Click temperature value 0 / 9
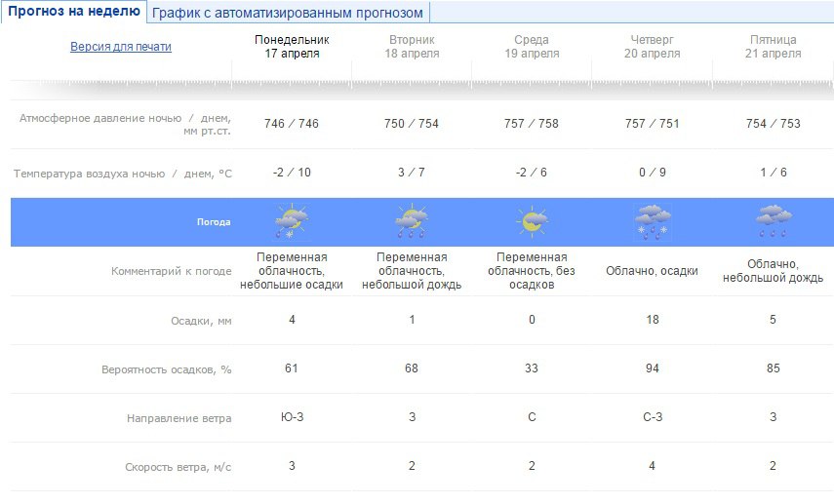Viewport: 834px width, 504px height. [x=653, y=173]
